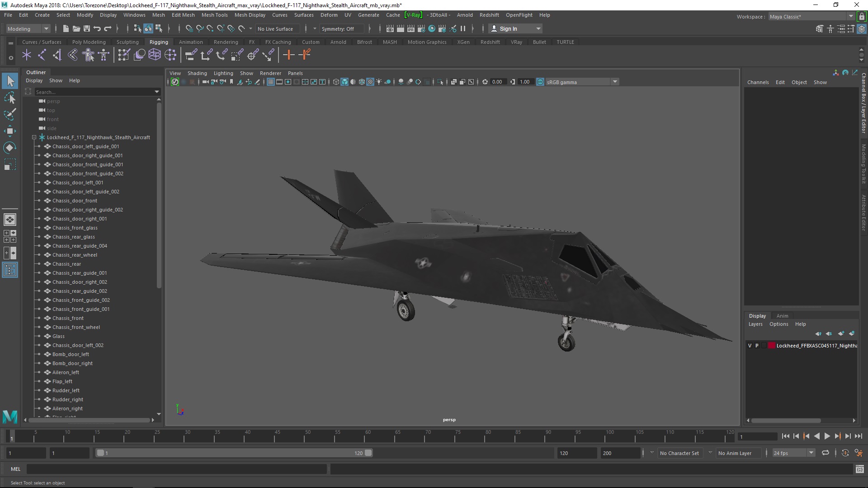
Task: Click the Pause render icon in status line
Action: pyautogui.click(x=463, y=28)
